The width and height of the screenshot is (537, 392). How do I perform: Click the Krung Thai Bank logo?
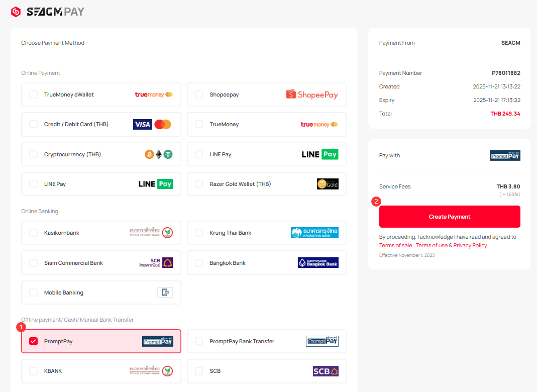[314, 233]
